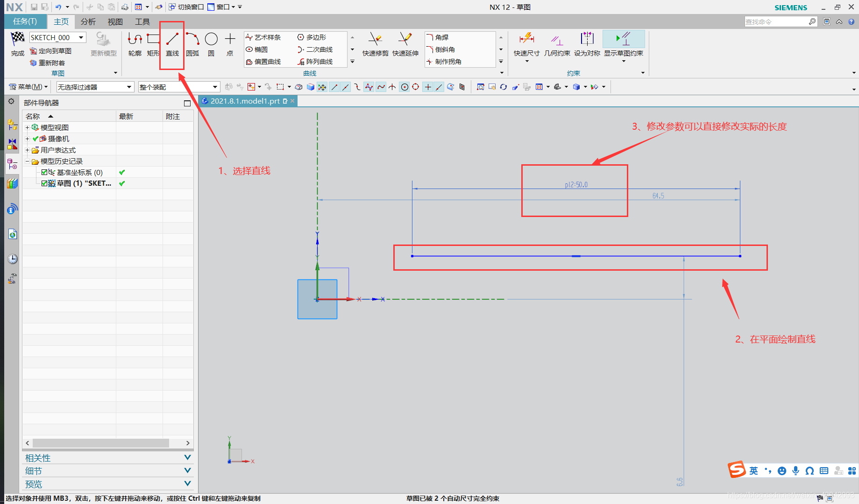Expand the 摄像机 tree node
Viewport: 859px width, 504px height.
pos(27,139)
